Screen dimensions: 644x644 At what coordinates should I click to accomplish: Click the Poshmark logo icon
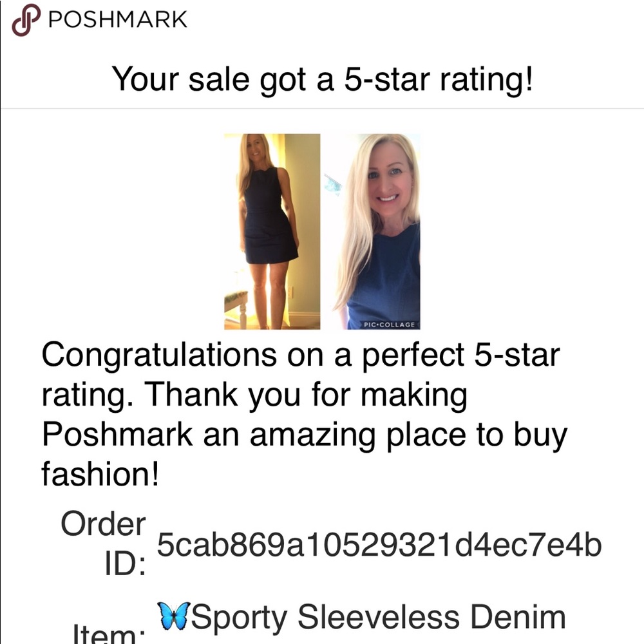25,19
